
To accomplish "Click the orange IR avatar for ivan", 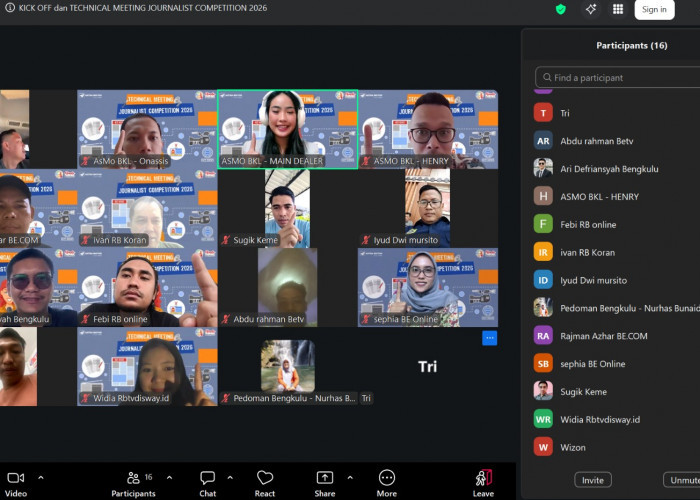I will pyautogui.click(x=543, y=252).
